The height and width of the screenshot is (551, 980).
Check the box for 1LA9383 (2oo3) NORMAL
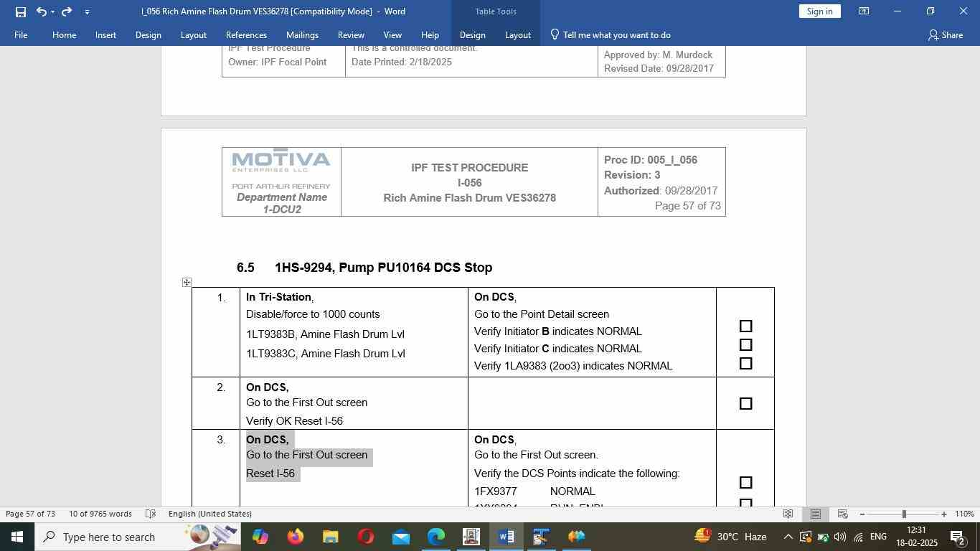click(745, 364)
